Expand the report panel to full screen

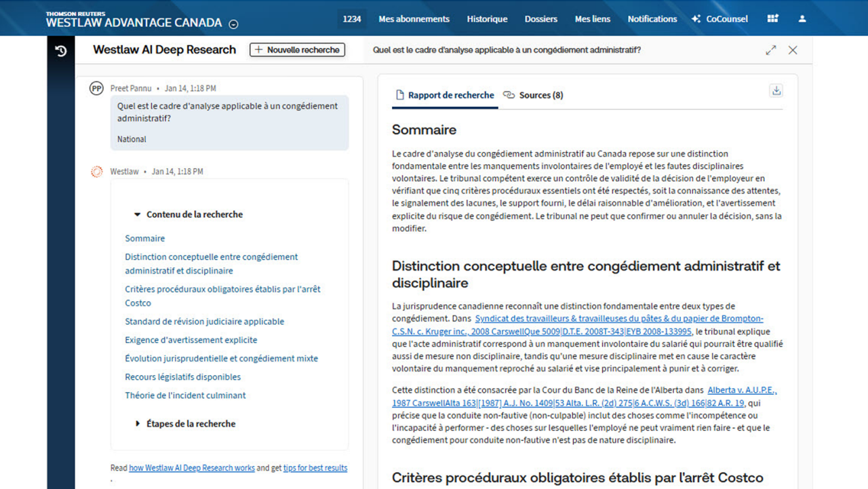click(770, 50)
